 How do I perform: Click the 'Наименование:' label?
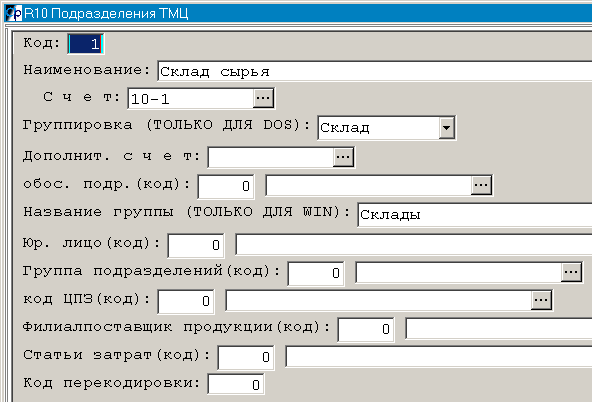pyautogui.click(x=87, y=70)
